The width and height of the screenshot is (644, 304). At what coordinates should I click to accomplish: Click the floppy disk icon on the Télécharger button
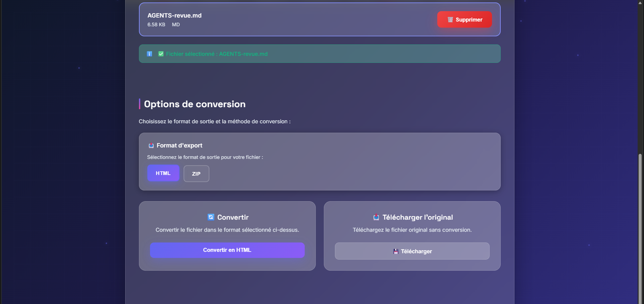396,251
